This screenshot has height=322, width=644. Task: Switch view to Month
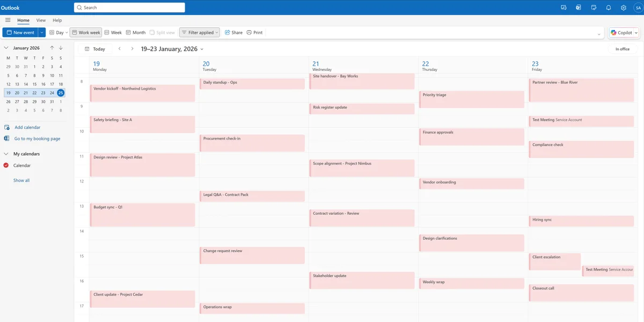pyautogui.click(x=135, y=32)
